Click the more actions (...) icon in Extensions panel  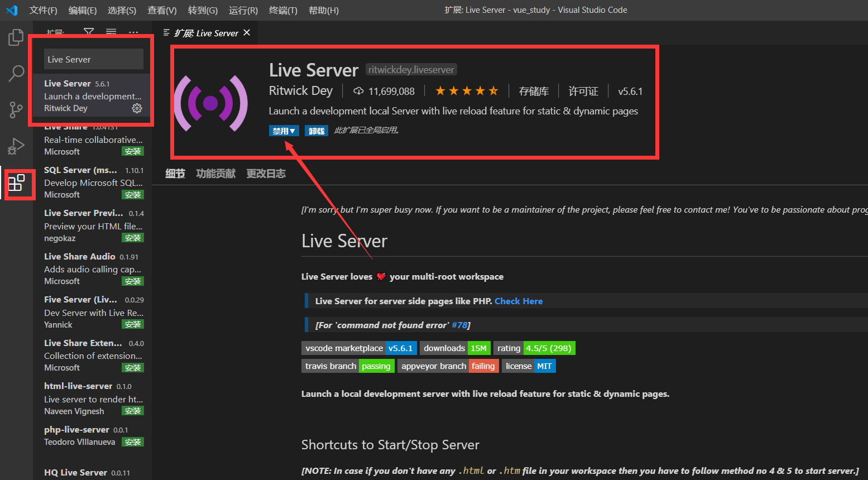click(133, 32)
